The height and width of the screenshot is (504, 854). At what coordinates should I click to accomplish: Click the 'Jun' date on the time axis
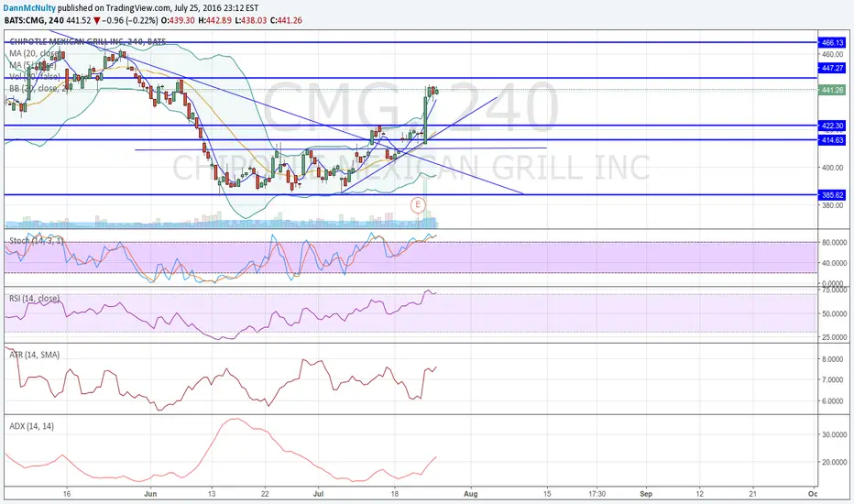click(x=150, y=494)
